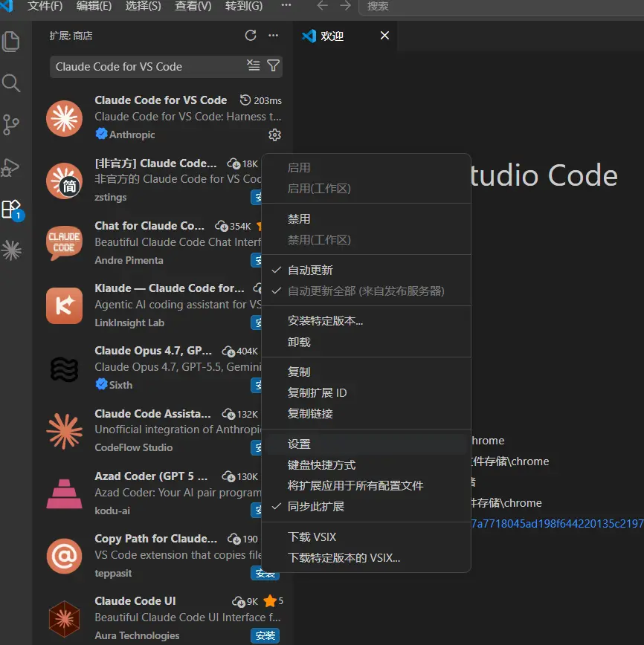Click the extension search box text
644x645 pixels.
click(118, 67)
